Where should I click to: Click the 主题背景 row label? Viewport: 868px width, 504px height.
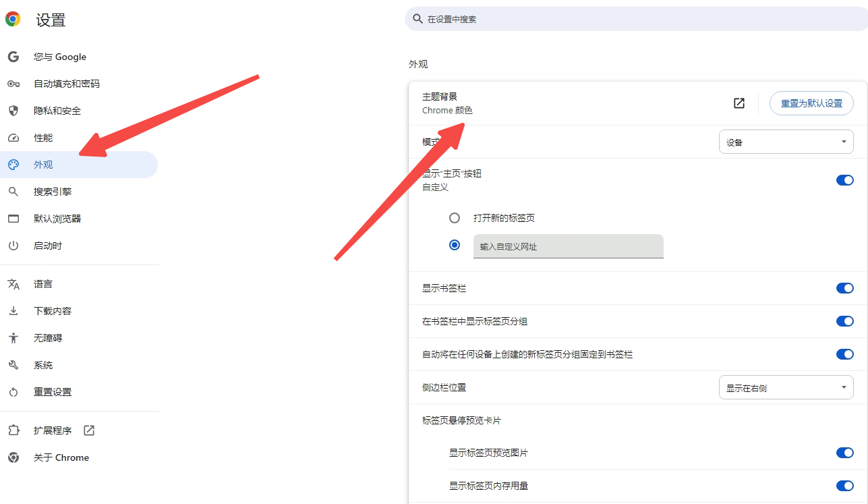[x=440, y=96]
